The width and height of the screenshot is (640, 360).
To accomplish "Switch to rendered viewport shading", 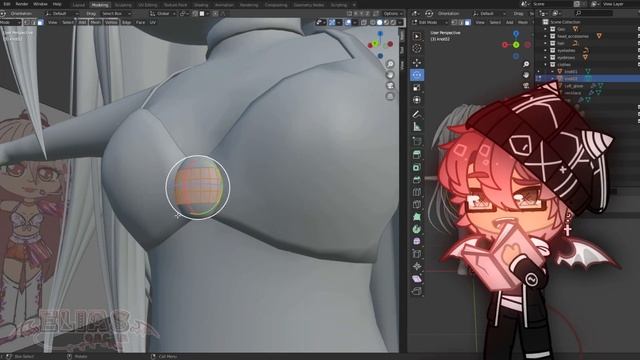I will click(x=393, y=22).
